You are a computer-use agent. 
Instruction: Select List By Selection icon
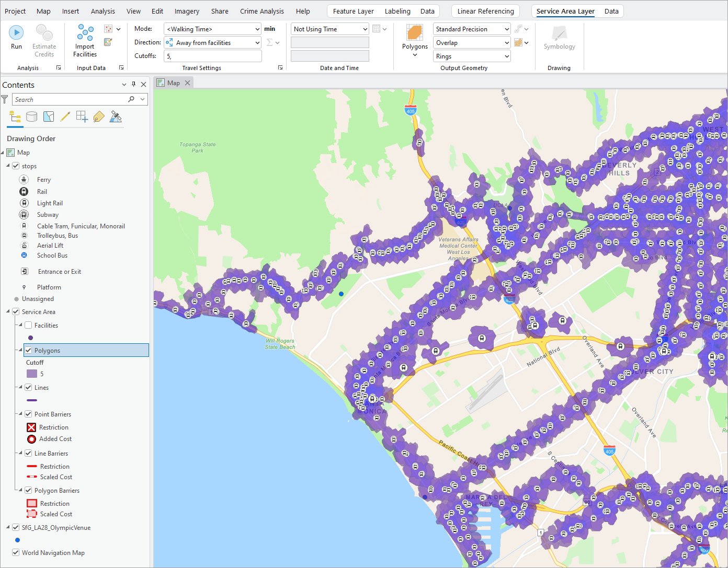pyautogui.click(x=49, y=117)
